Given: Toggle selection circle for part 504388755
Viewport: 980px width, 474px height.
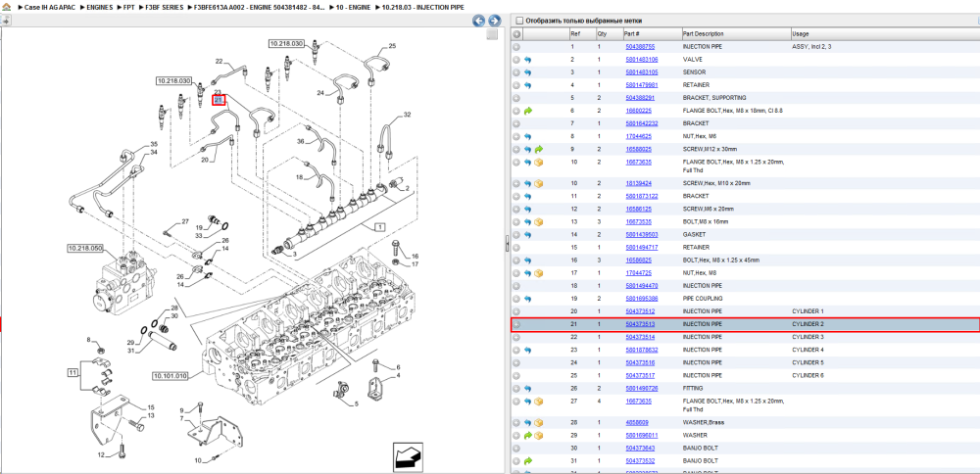Looking at the screenshot, I should point(516,47).
